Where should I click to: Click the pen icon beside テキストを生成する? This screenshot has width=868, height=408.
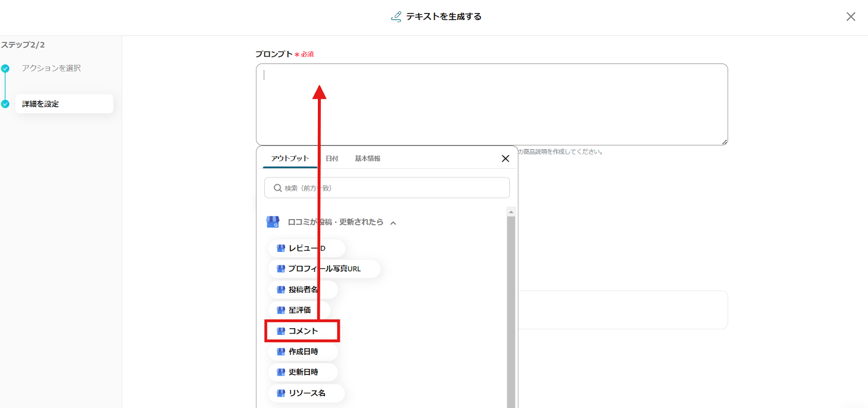[396, 17]
